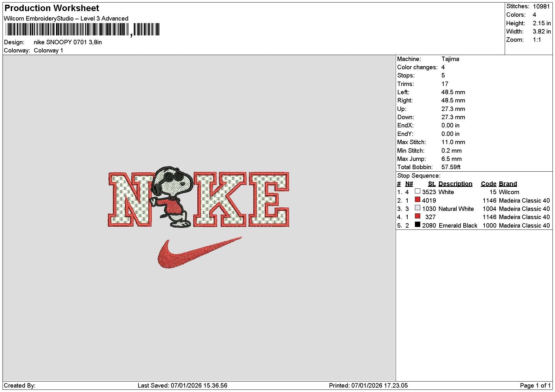Click the 'Production Worksheet' title

(52, 8)
